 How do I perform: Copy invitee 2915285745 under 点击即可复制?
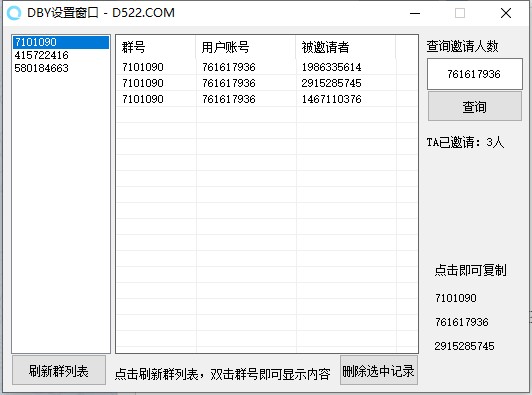coord(464,346)
